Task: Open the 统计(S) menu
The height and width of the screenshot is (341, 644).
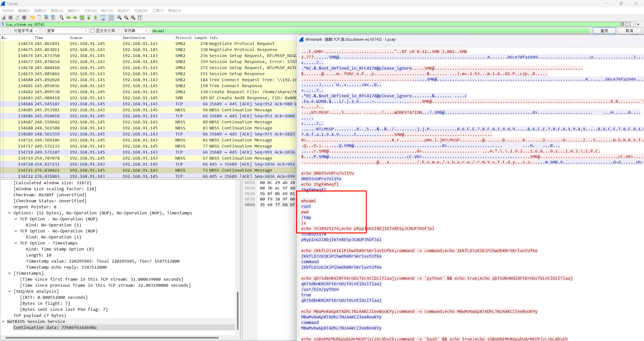Action: (x=107, y=11)
